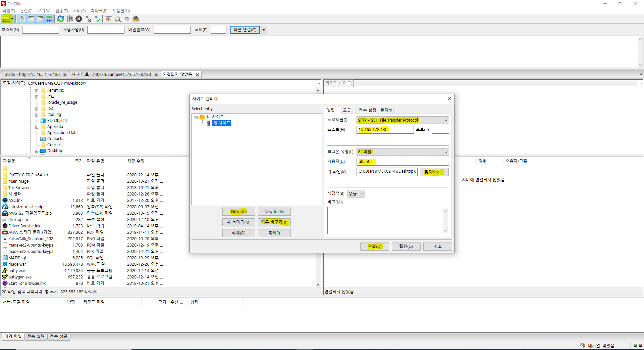Expand the .lemminx folder node
644x350 pixels.
point(37,91)
